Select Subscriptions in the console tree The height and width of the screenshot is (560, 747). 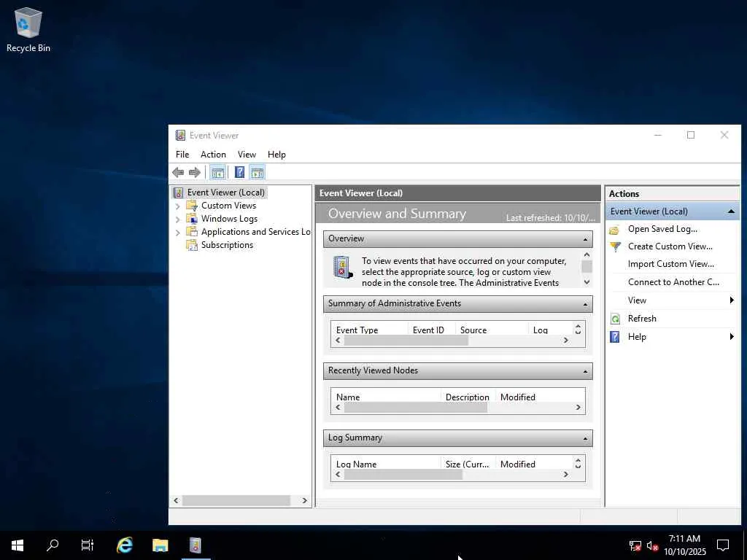tap(227, 245)
